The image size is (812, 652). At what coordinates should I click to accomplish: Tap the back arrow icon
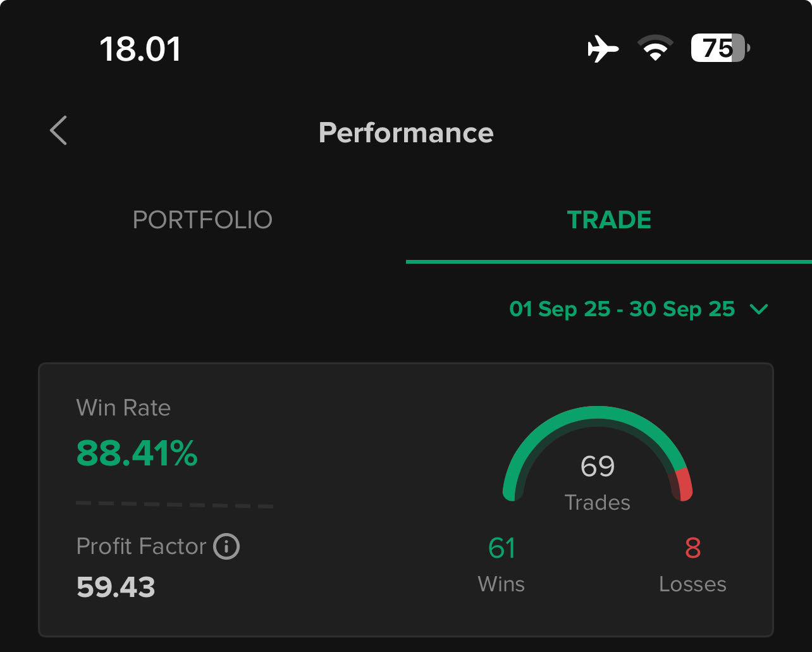pyautogui.click(x=59, y=131)
